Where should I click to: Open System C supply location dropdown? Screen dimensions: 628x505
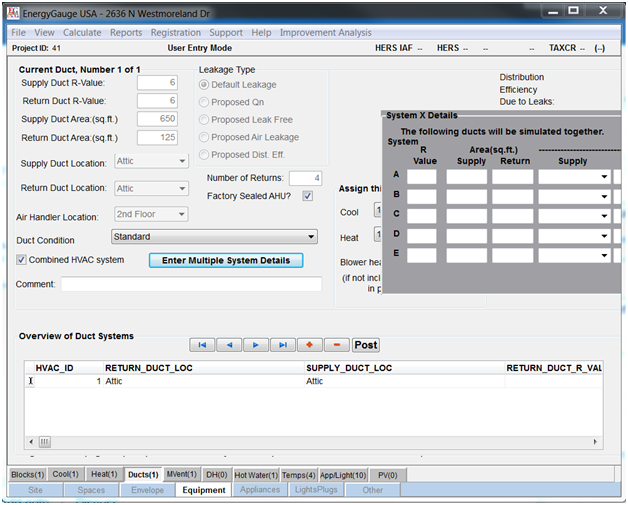(604, 216)
